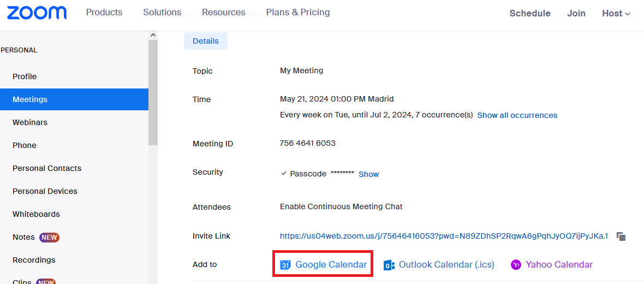Select Meetings in the sidebar
The width and height of the screenshot is (644, 284).
point(74,99)
